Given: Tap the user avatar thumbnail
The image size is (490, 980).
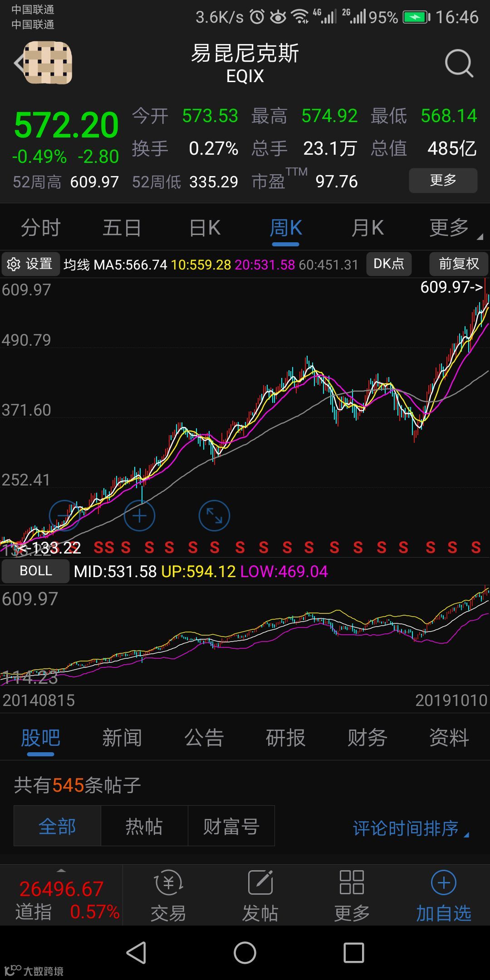Looking at the screenshot, I should [x=48, y=63].
